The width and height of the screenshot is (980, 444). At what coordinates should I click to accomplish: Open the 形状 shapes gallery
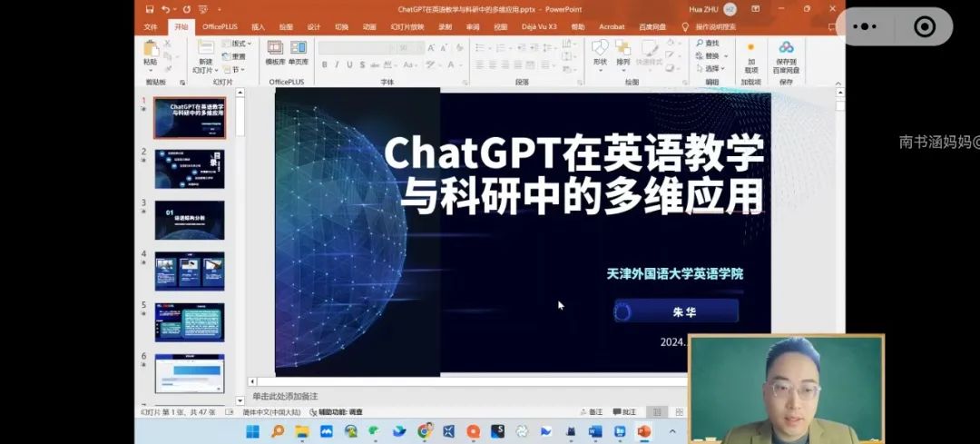tap(600, 54)
